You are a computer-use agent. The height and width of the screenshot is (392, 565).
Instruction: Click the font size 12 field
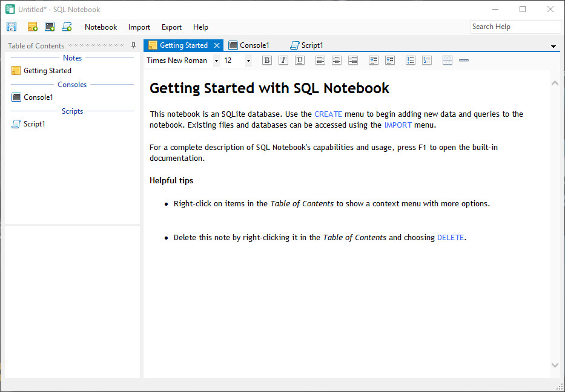coord(234,60)
